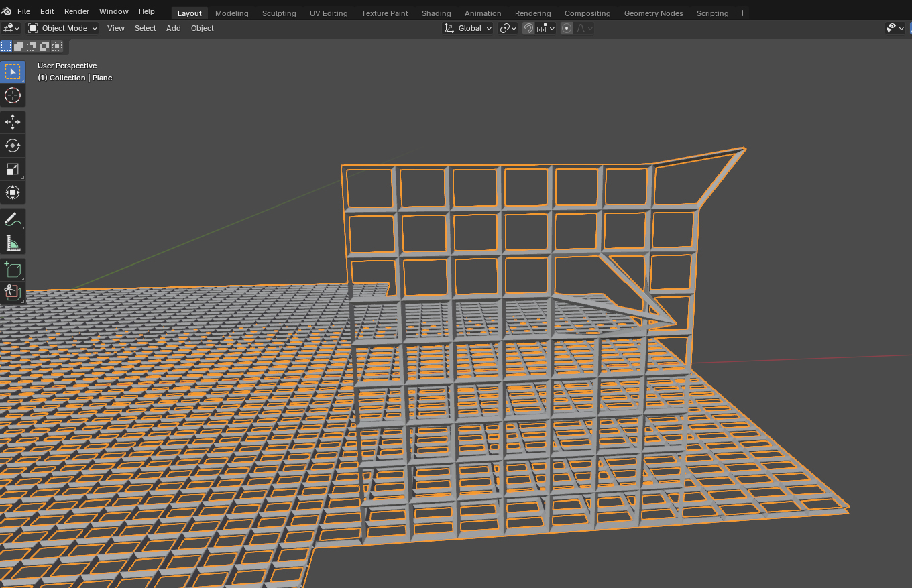
Task: Switch to the Modeling workspace tab
Action: pos(232,13)
